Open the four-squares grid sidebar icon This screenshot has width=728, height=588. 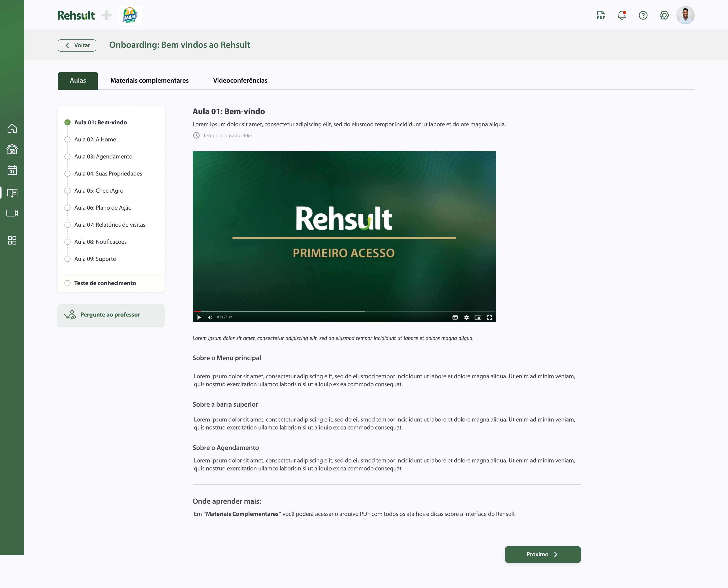(12, 241)
